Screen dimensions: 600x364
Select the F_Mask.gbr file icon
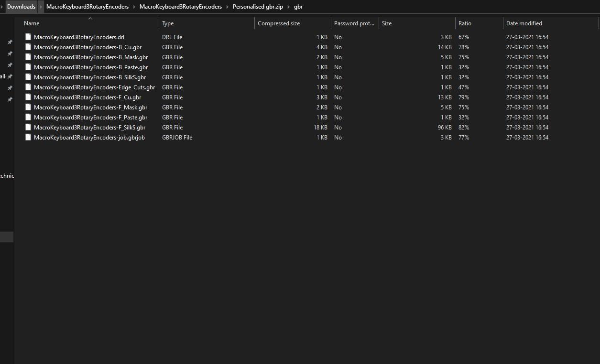point(28,107)
